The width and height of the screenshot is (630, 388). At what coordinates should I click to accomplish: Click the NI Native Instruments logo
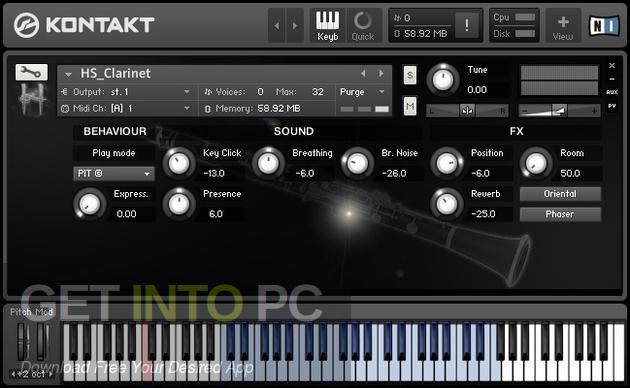(x=604, y=26)
